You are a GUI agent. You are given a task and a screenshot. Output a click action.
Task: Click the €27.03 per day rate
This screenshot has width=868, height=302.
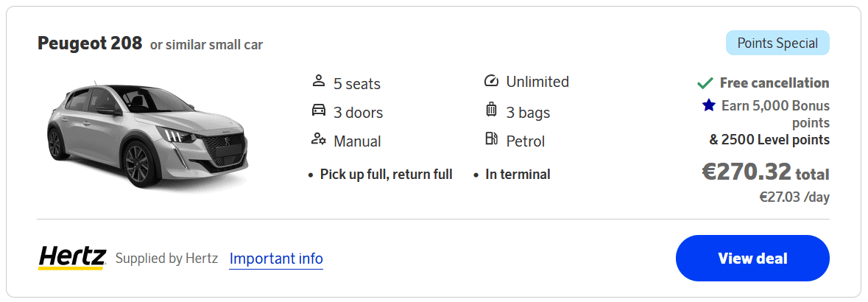[794, 197]
